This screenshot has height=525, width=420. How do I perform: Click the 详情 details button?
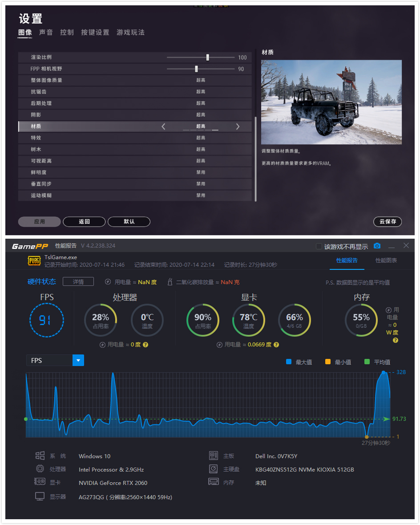click(x=78, y=281)
